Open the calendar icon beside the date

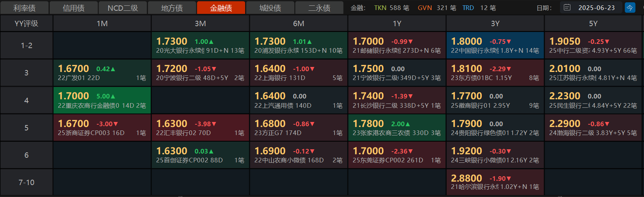(x=567, y=7)
